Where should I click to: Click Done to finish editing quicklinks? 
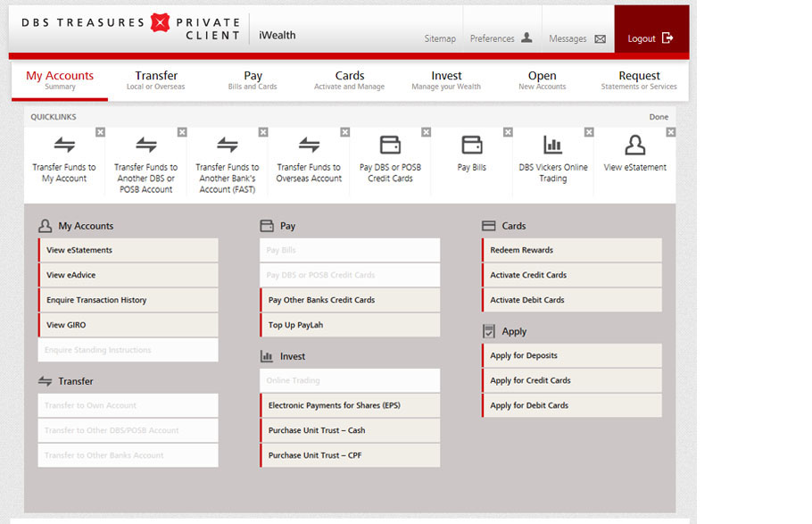659,117
